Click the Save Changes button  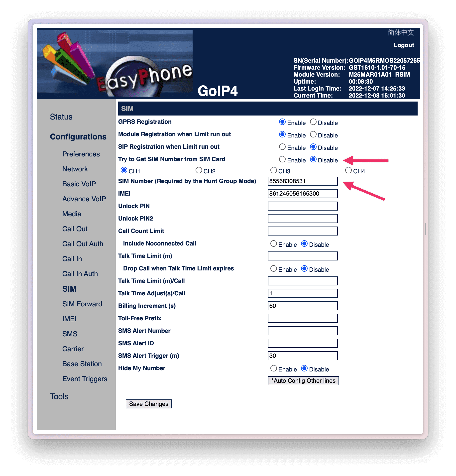(x=149, y=404)
